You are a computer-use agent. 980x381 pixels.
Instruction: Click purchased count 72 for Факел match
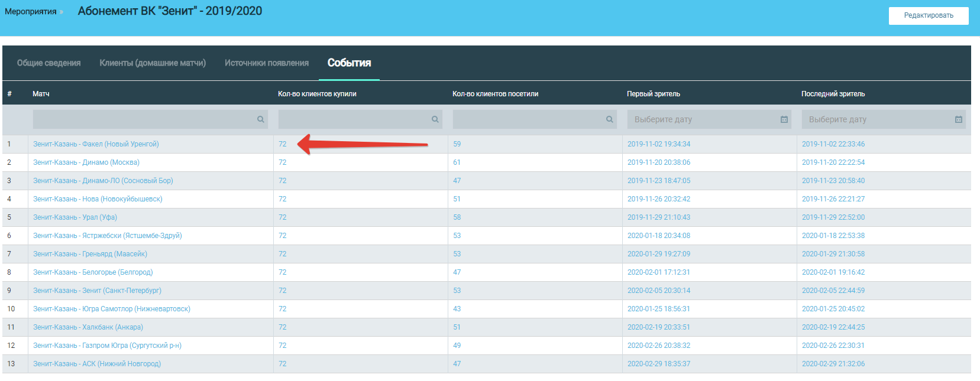point(282,144)
